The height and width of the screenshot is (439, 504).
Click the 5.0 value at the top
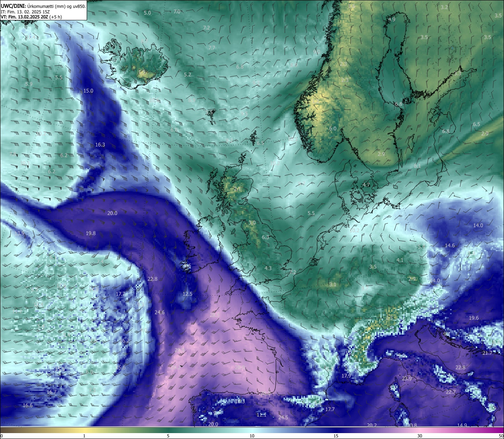(147, 13)
